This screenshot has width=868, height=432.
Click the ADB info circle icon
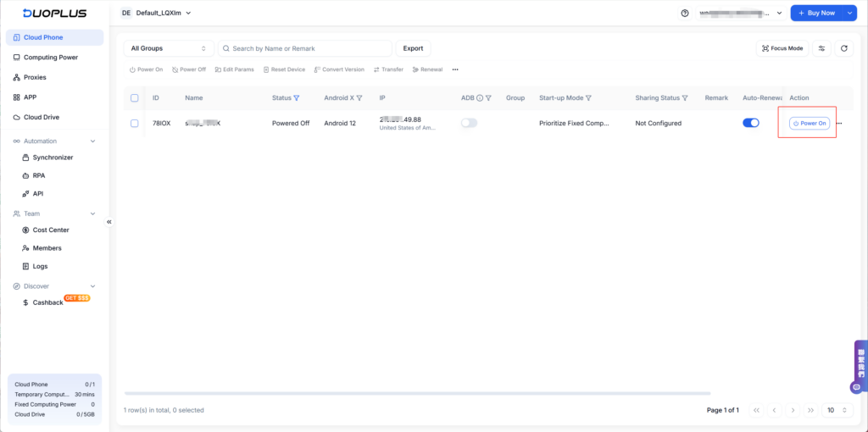tap(480, 98)
